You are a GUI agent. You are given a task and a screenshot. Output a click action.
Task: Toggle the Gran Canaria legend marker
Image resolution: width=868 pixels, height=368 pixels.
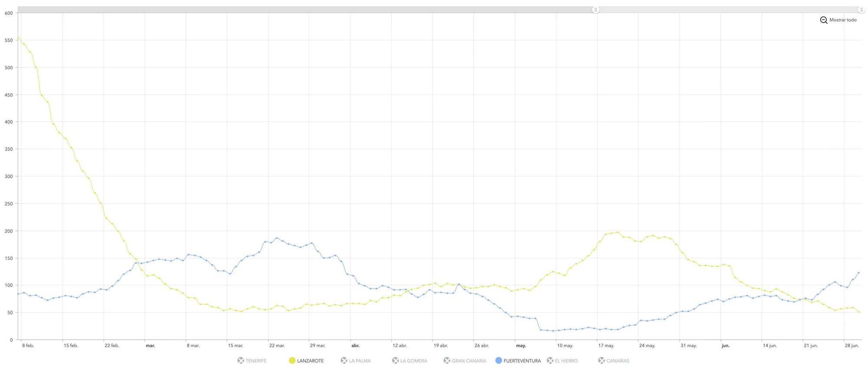click(x=447, y=361)
